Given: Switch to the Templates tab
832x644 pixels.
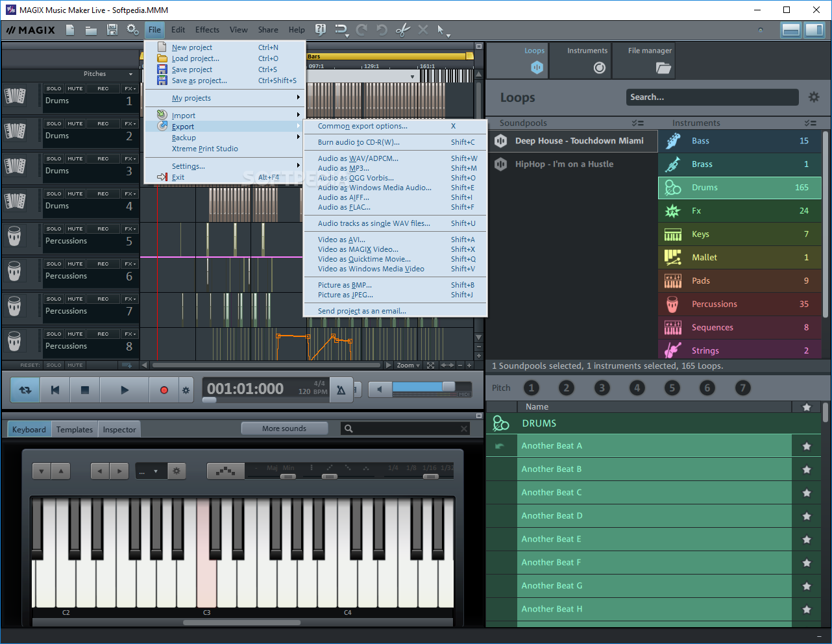Looking at the screenshot, I should (75, 430).
